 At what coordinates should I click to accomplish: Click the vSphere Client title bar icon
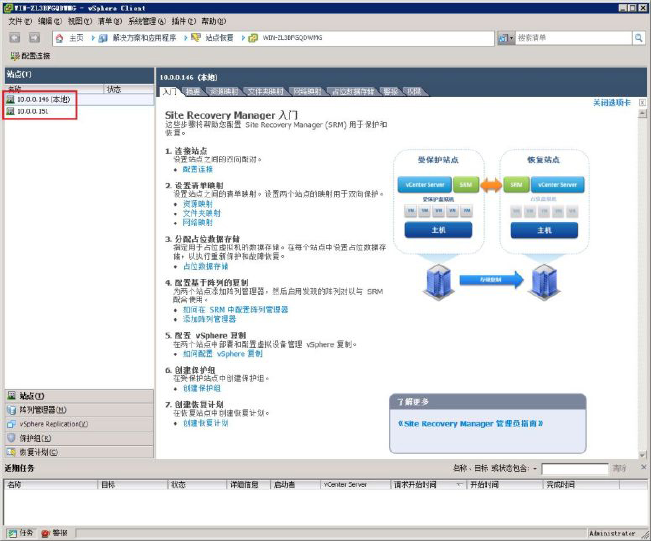click(8, 7)
